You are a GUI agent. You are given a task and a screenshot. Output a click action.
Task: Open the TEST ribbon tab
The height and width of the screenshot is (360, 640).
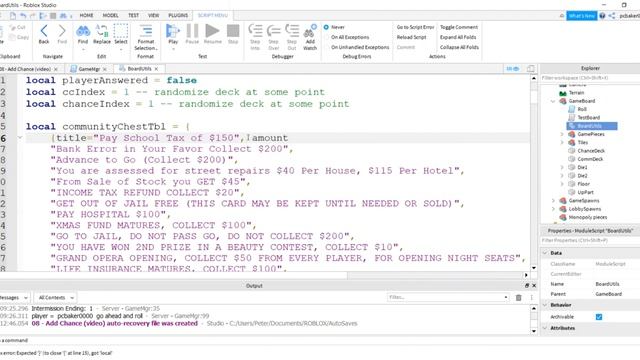[x=133, y=16]
